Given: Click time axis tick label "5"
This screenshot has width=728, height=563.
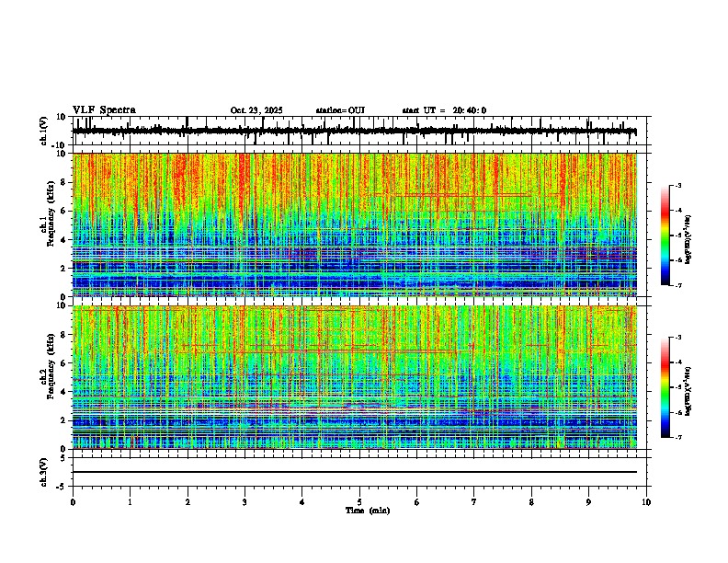Looking at the screenshot, I should pos(359,502).
